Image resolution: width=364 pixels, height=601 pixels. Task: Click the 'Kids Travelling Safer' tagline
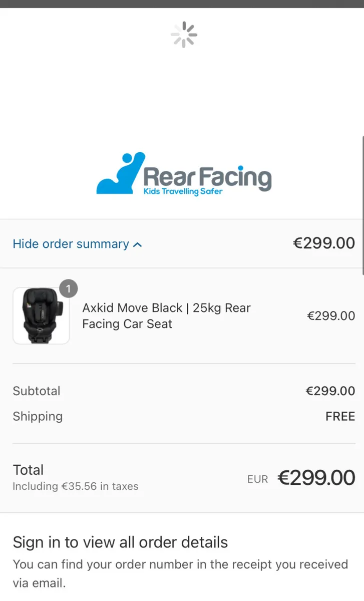tap(183, 191)
